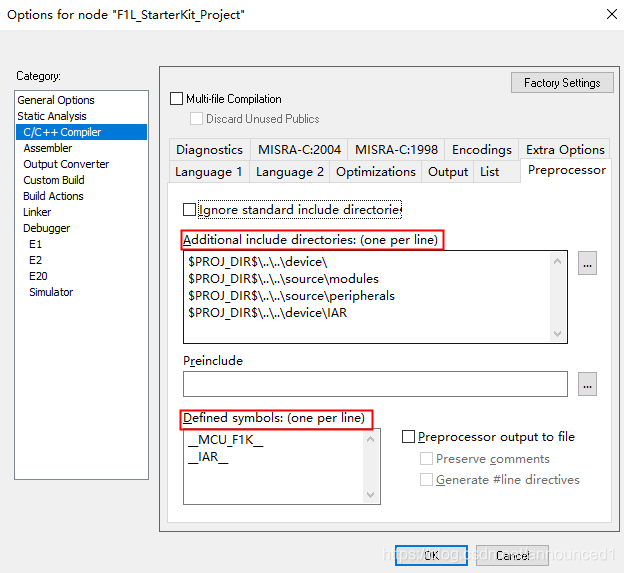Select __IAR__ defined symbol
The width and height of the screenshot is (624, 573).
[x=208, y=457]
